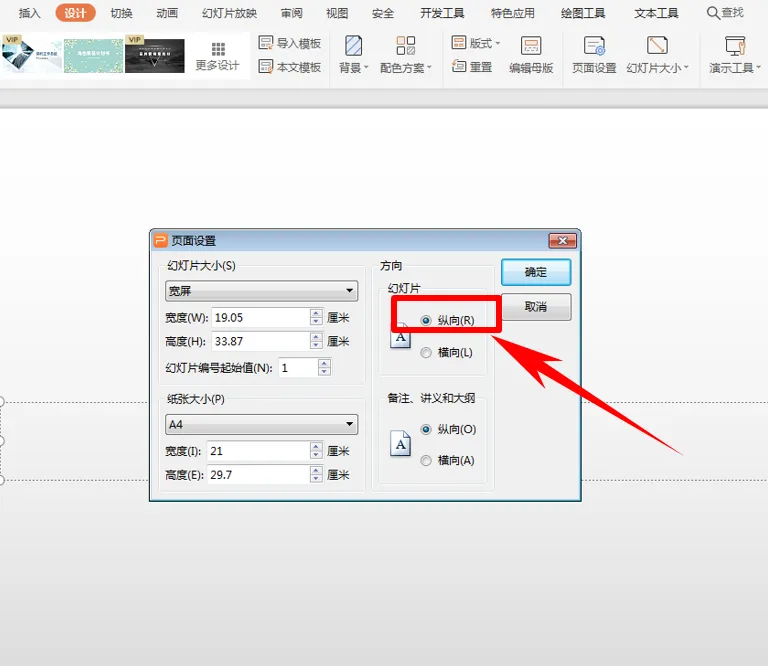
Task: Expand the A4 paper size dropdown
Action: (x=262, y=425)
